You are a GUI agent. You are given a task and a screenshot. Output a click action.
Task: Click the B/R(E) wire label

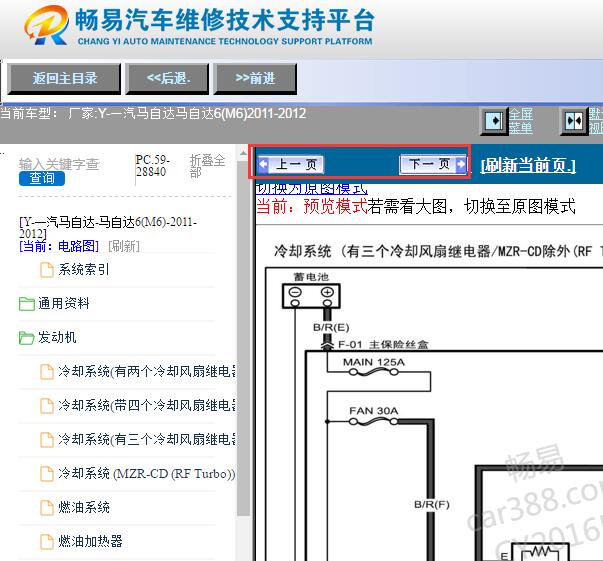tap(331, 328)
